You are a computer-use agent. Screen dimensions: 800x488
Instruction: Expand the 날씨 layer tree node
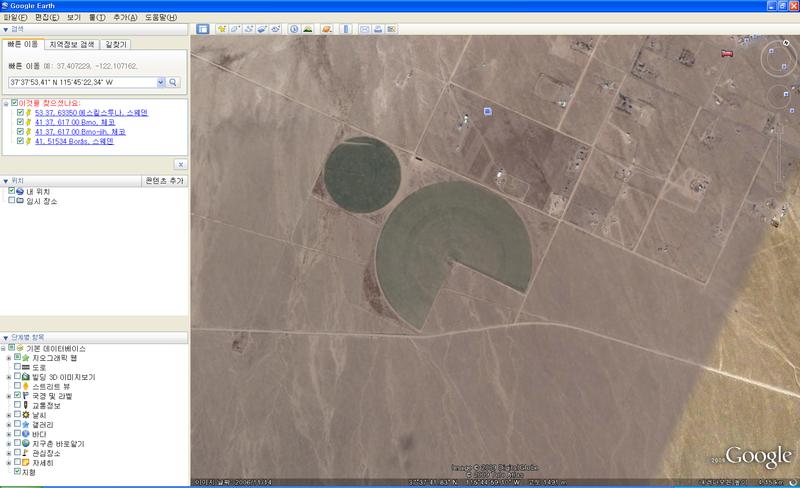click(x=8, y=414)
